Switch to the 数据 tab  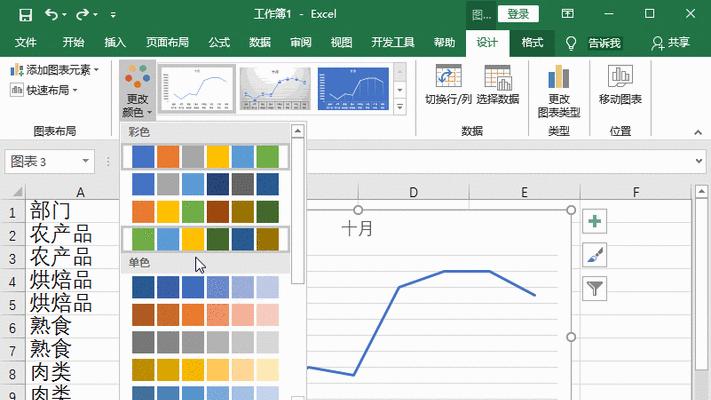tap(260, 43)
